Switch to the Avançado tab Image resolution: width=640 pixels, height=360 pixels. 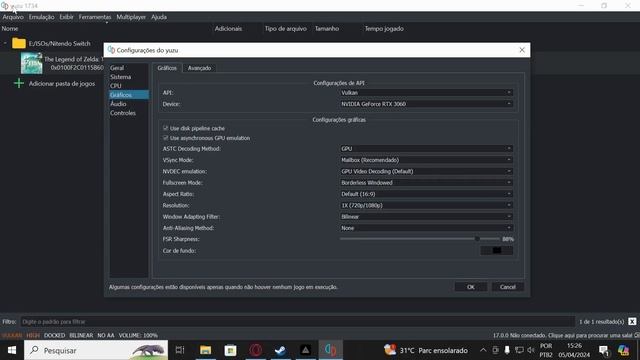[x=199, y=68]
